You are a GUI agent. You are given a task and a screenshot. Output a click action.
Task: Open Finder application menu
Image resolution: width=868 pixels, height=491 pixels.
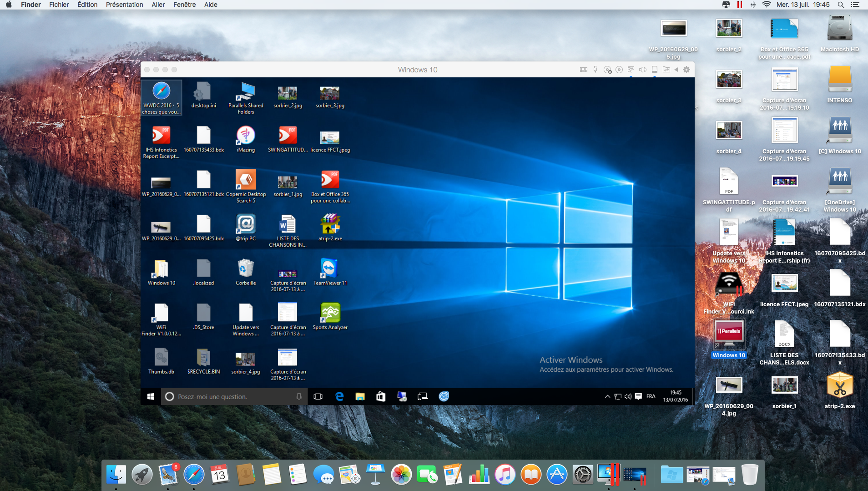tap(31, 5)
